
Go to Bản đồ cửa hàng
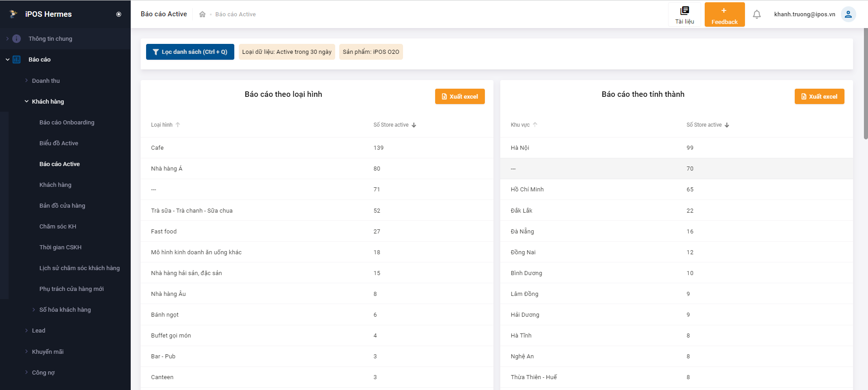62,206
